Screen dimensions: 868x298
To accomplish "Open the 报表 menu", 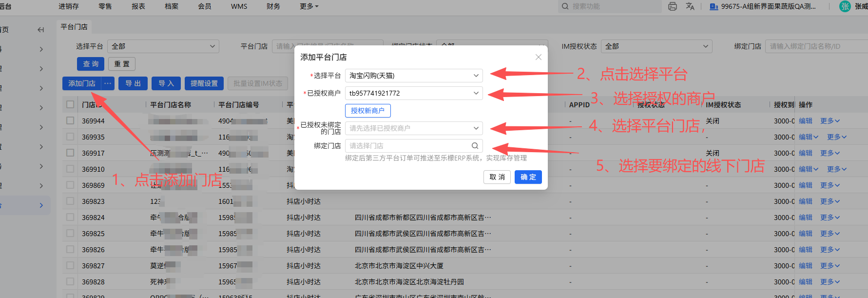I will click(x=138, y=6).
